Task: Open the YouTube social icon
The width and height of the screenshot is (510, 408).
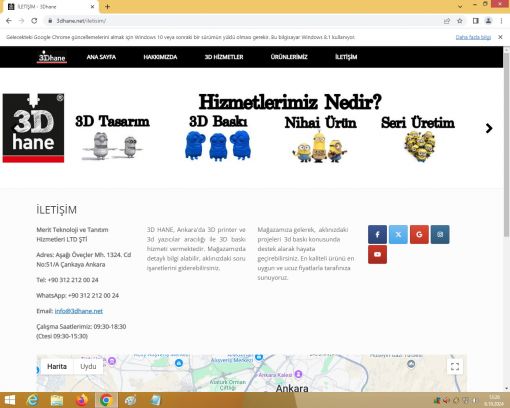Action: [x=377, y=254]
